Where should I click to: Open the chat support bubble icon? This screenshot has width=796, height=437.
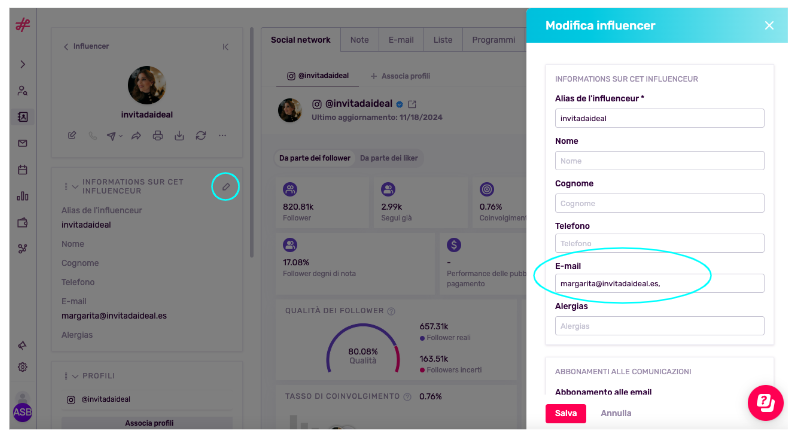click(x=766, y=403)
